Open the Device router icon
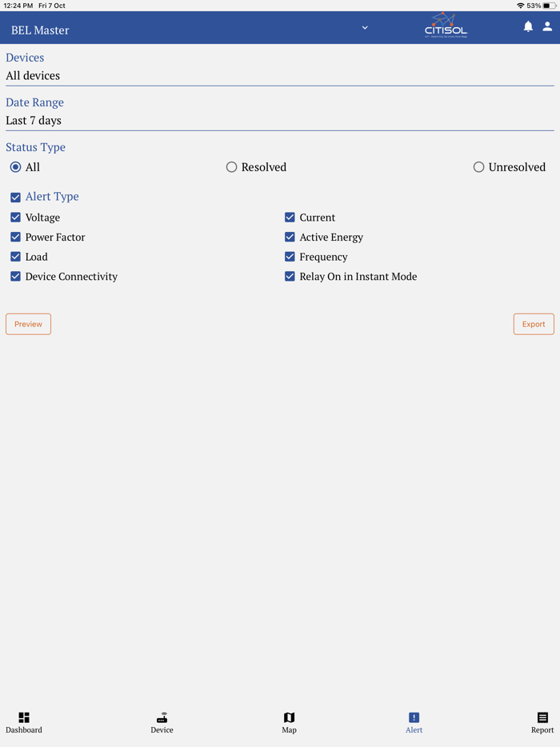Screen dimensions: 560x747 click(162, 717)
